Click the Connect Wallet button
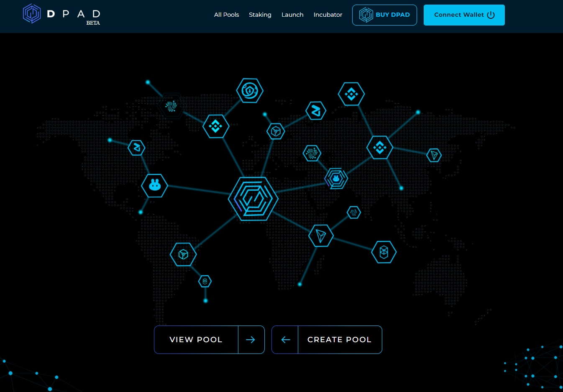The width and height of the screenshot is (563, 392). [x=464, y=15]
